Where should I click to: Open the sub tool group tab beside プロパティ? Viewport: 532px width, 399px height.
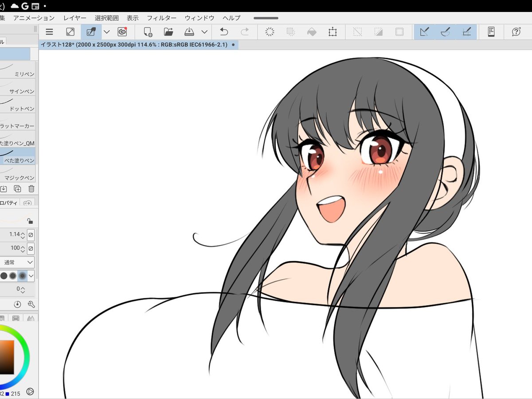tap(27, 203)
